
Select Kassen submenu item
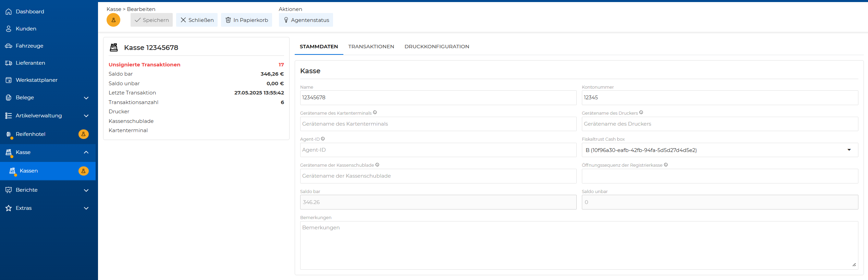click(x=48, y=171)
